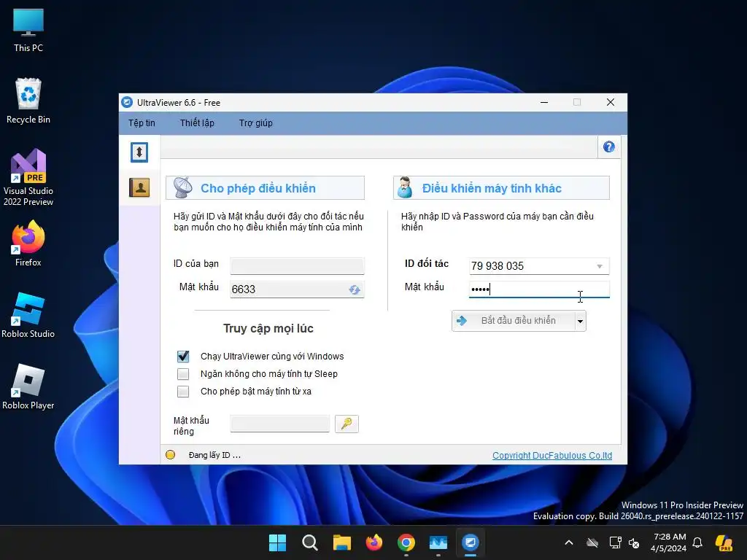The image size is (747, 560).
Task: Check Cho phép bật máy tính từ xa
Action: click(x=183, y=392)
